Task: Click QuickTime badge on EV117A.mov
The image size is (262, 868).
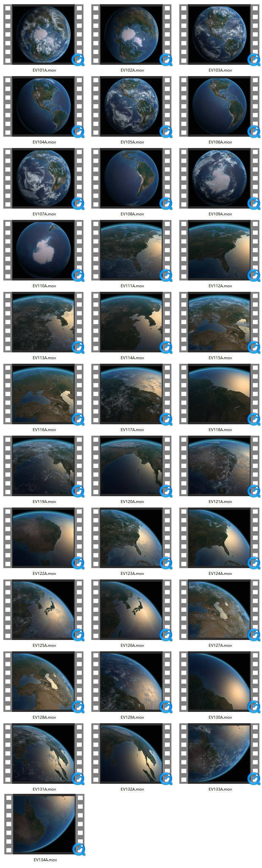Action: point(166,419)
